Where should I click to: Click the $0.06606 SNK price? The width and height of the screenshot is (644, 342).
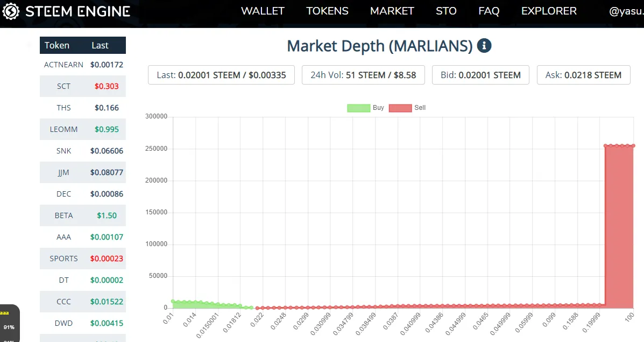tap(107, 151)
